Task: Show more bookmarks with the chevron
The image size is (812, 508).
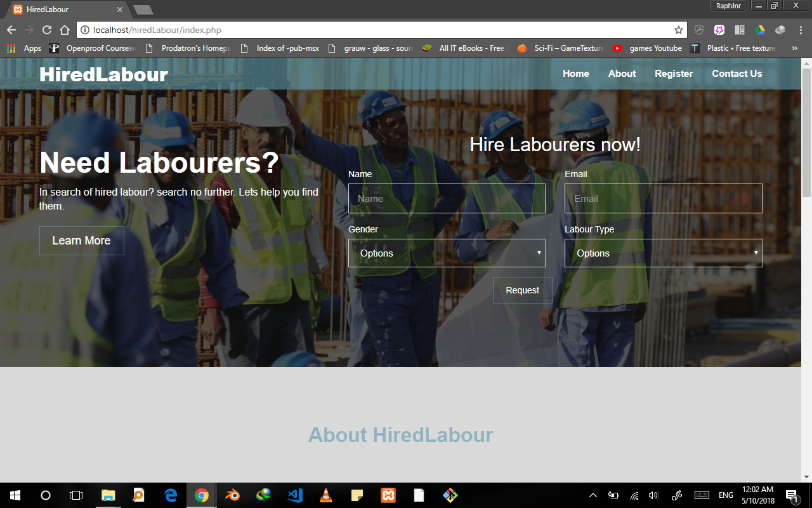Action: (x=794, y=48)
